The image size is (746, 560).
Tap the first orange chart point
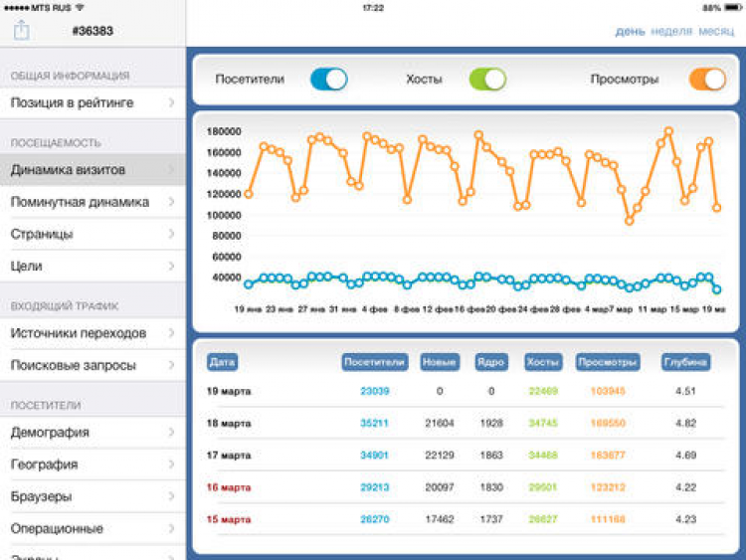coord(248,194)
